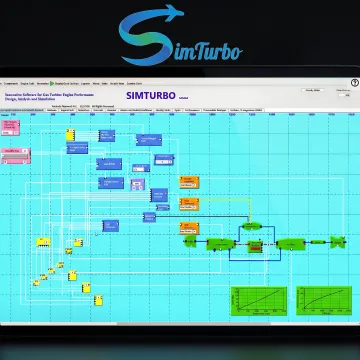Image resolution: width=360 pixels, height=360 pixels.
Task: Select the green turbine component block
Action: click(291, 244)
